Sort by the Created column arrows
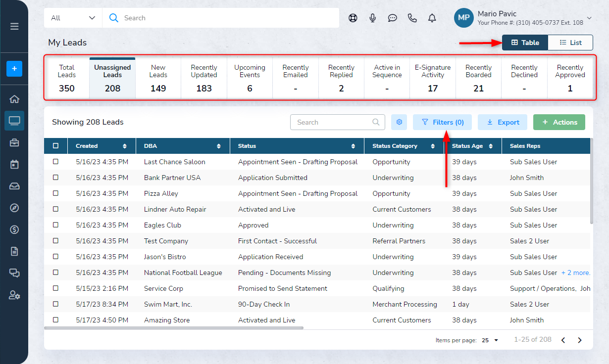 point(125,146)
